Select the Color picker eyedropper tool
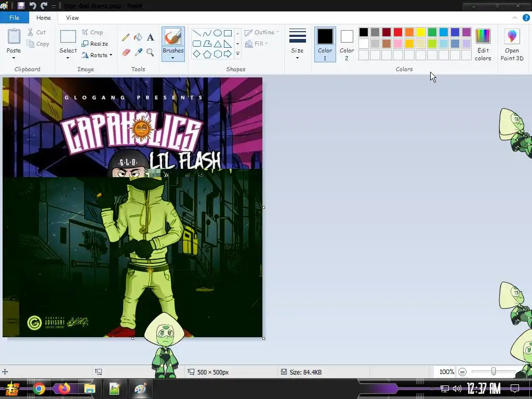Screen dimensions: 532x399 (x=138, y=52)
